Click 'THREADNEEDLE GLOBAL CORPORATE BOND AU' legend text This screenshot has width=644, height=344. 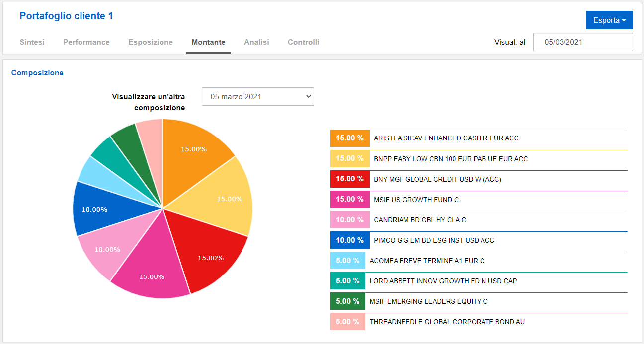447,322
